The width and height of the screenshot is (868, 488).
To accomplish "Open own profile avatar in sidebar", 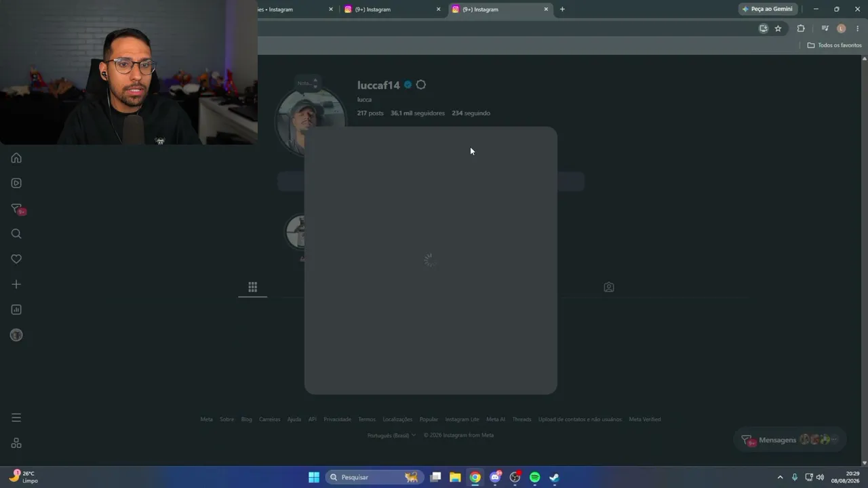I will [16, 335].
